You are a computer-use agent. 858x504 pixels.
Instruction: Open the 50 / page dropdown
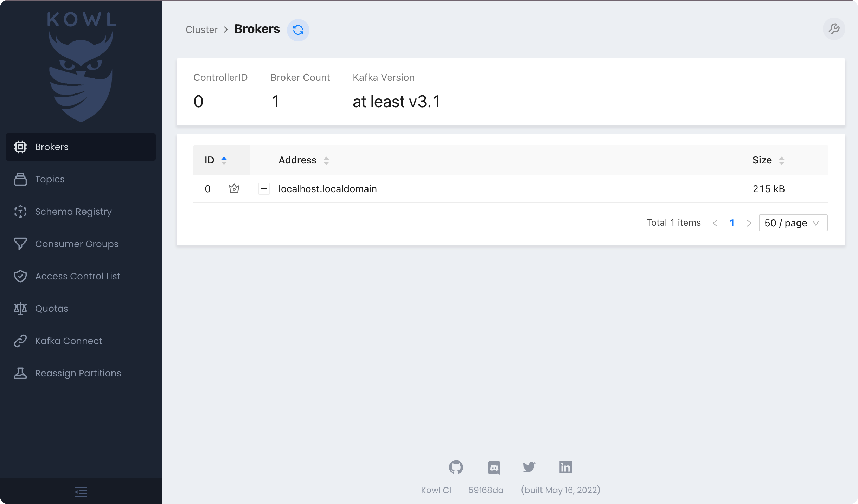pyautogui.click(x=793, y=223)
